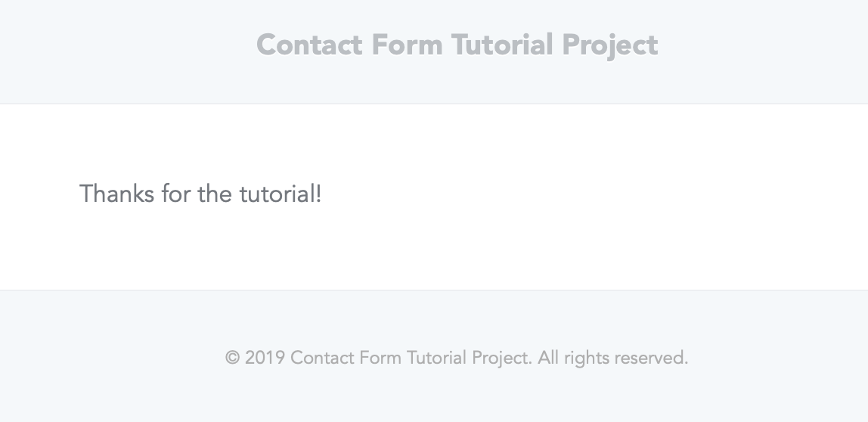868x422 pixels.
Task: Click "2019" in the footer
Action: tap(265, 357)
